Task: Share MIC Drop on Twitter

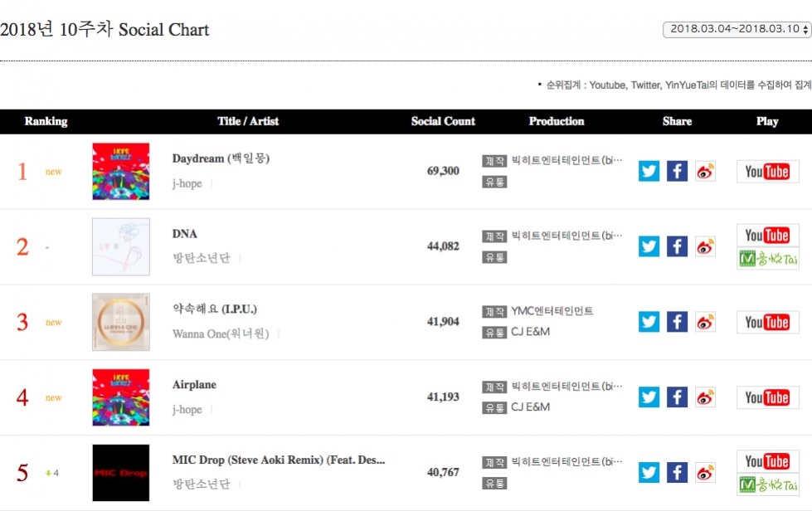Action: 649,473
